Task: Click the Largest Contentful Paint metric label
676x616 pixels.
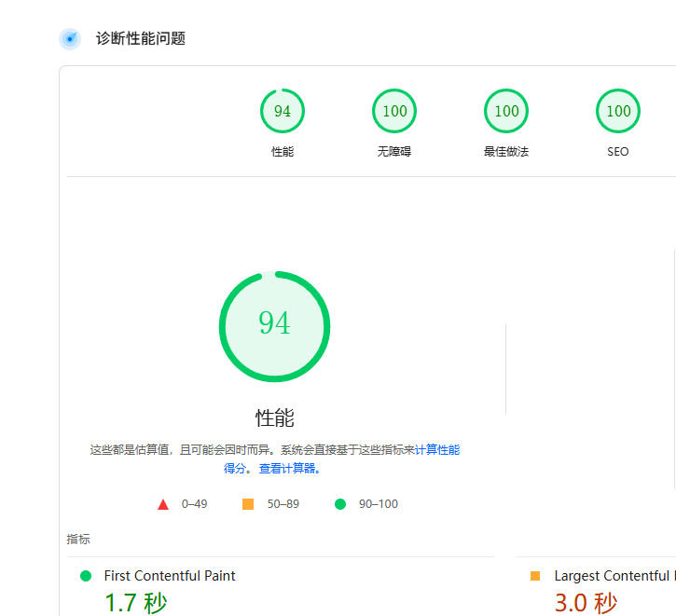Action: tap(614, 576)
